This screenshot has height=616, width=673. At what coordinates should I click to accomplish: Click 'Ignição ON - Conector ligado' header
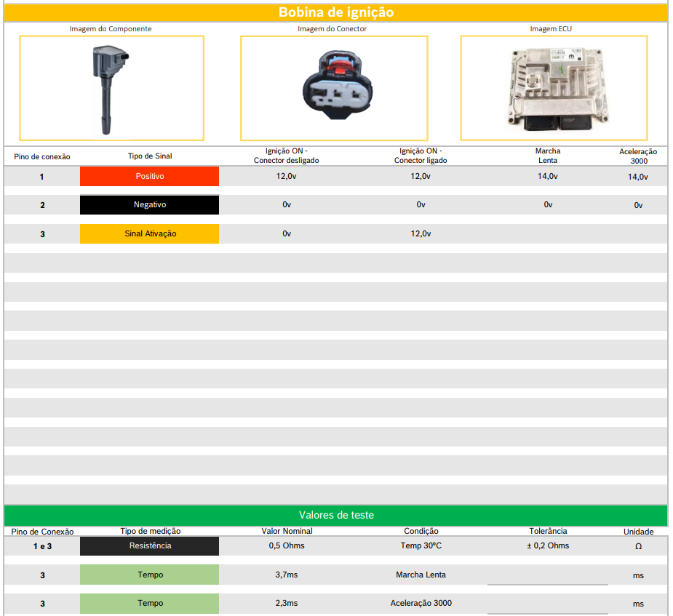(x=421, y=156)
